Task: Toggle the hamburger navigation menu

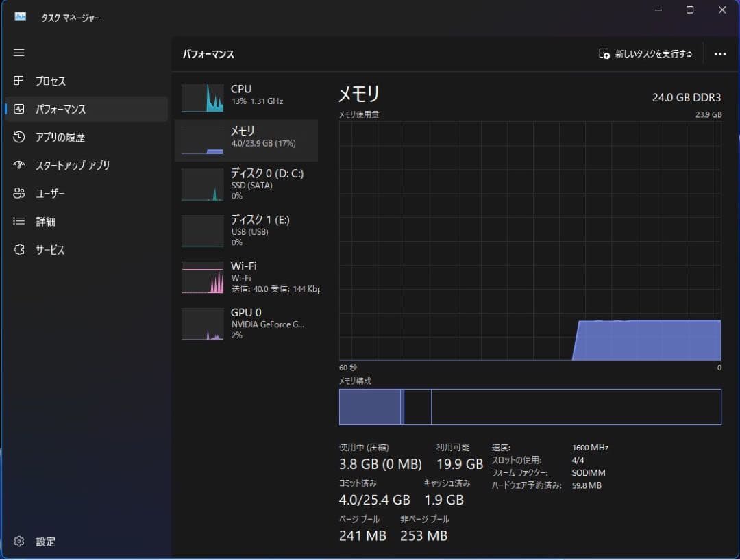Action: [x=19, y=53]
